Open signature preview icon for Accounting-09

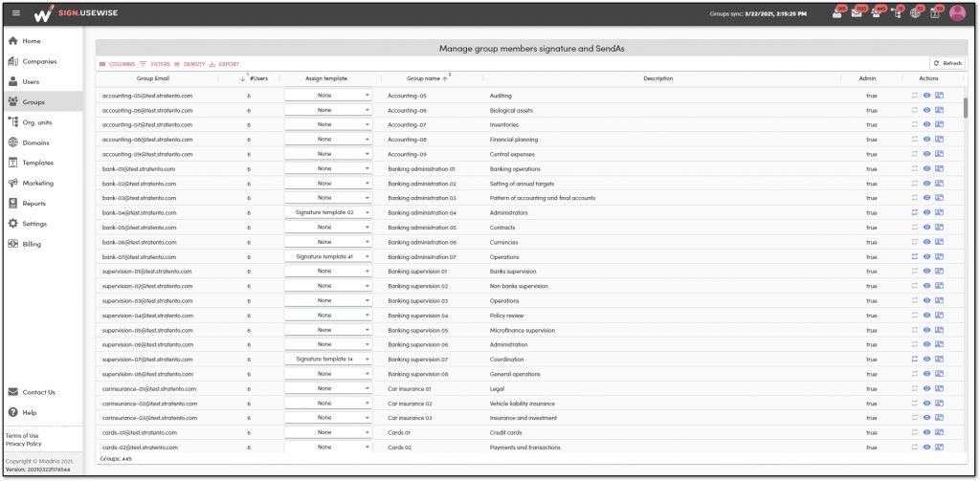click(939, 154)
